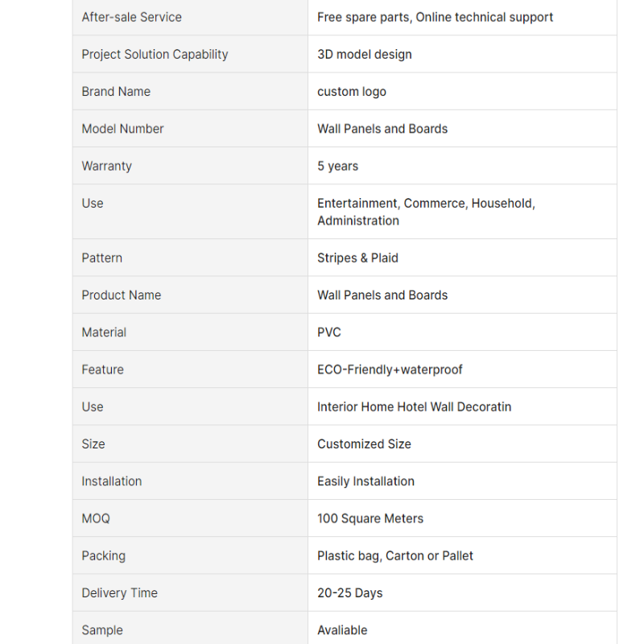Click the "Model Number" row label

pyautogui.click(x=122, y=128)
